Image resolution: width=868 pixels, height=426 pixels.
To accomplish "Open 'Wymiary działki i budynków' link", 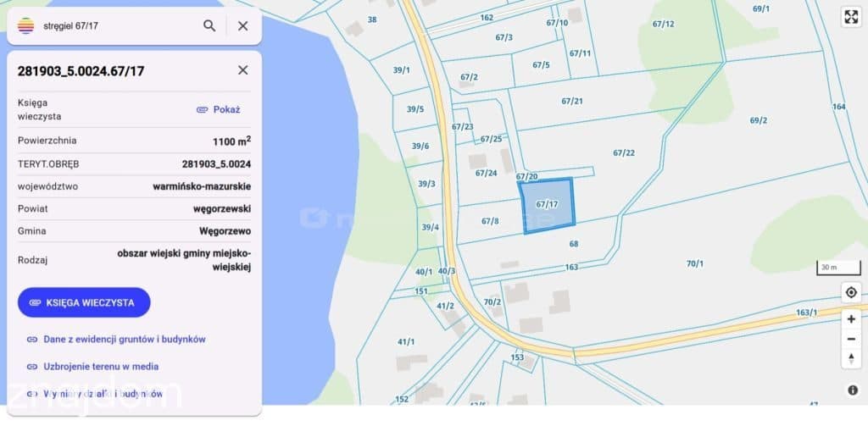I will (x=95, y=394).
